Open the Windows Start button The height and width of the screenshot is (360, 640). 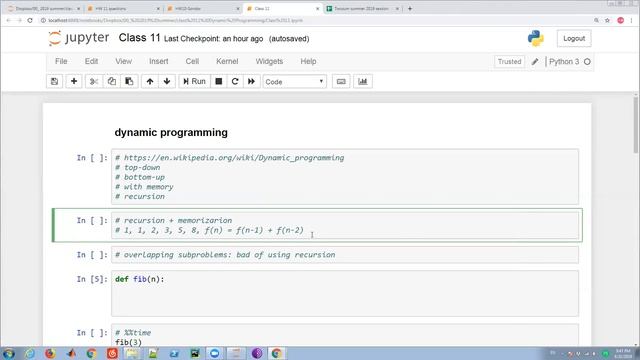point(9,353)
